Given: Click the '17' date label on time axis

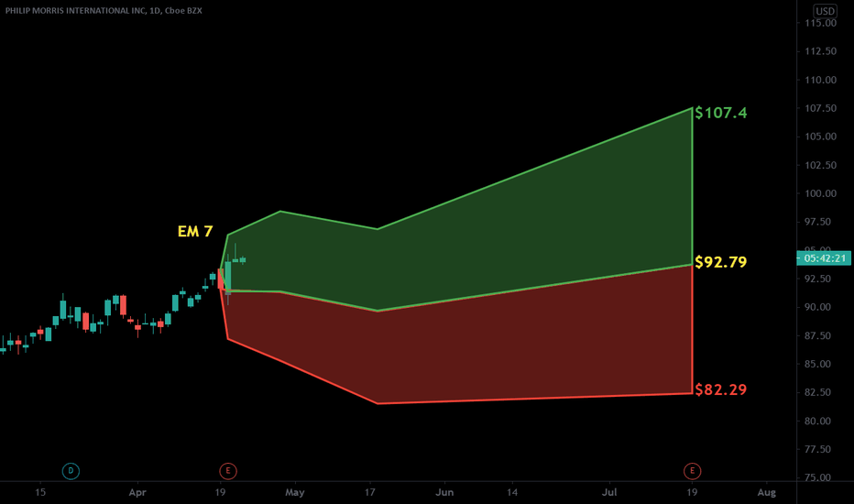Looking at the screenshot, I should (x=370, y=493).
